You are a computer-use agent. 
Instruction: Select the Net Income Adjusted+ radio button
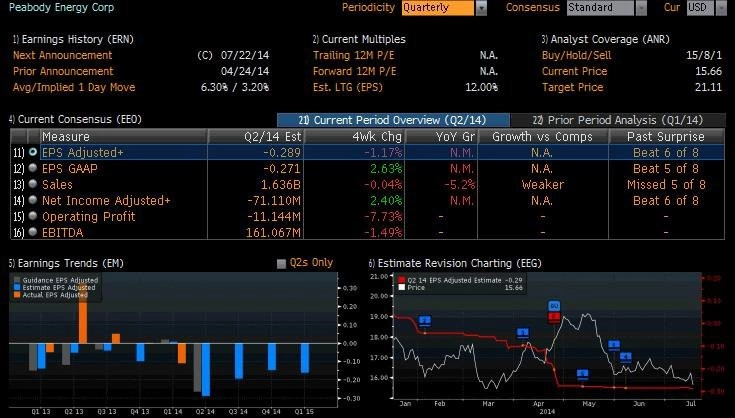(x=33, y=200)
